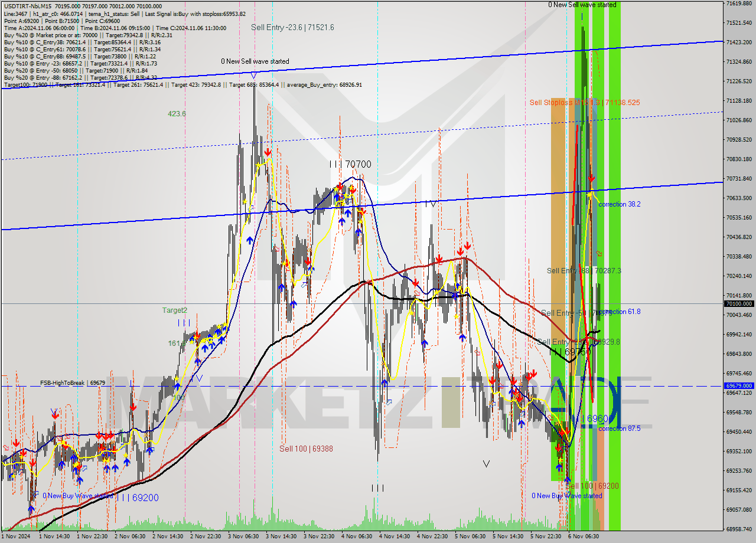Click the 68958.740 price axis value
This screenshot has width=756, height=543.
739,529
